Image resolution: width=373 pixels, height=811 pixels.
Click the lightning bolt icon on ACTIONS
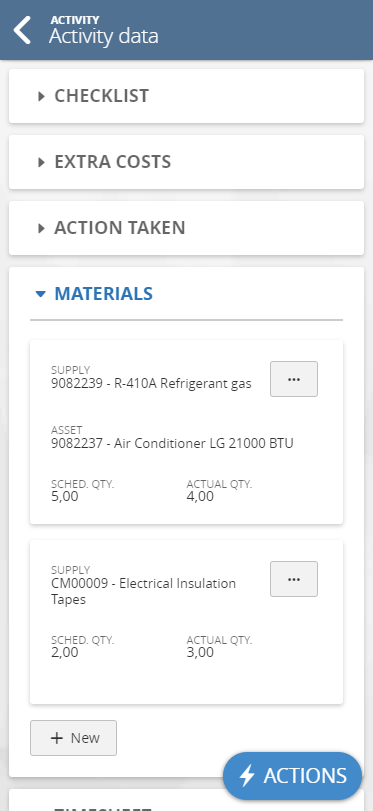(x=247, y=776)
